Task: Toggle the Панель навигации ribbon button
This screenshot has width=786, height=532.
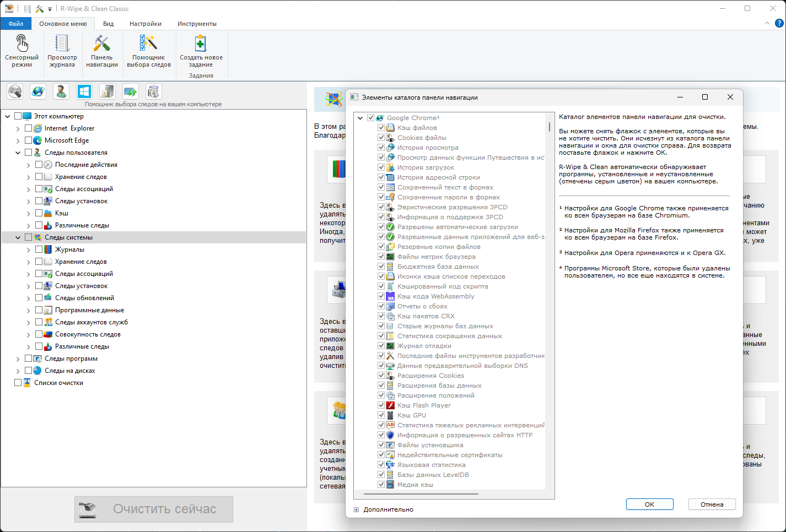Action: pos(102,51)
